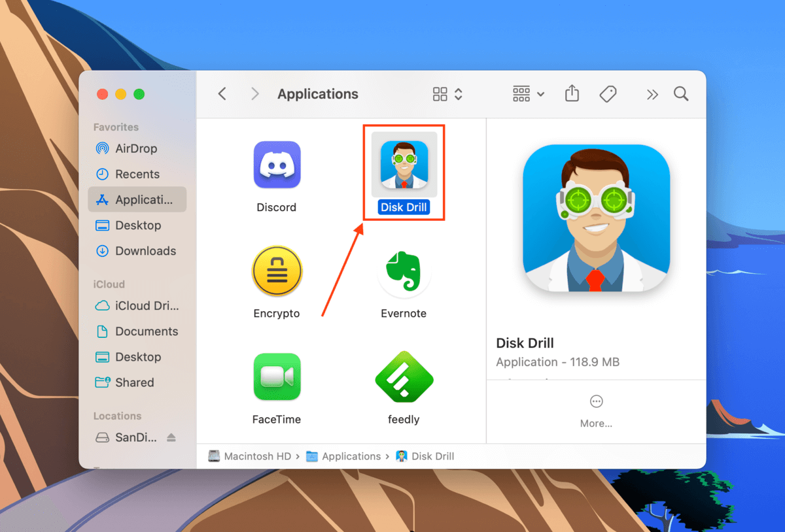Select the FaceTime app icon
785x532 pixels.
pyautogui.click(x=277, y=377)
